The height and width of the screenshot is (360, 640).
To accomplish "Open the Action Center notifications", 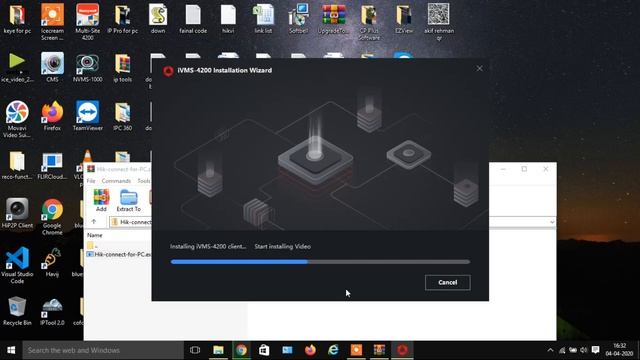I will tap(596, 350).
